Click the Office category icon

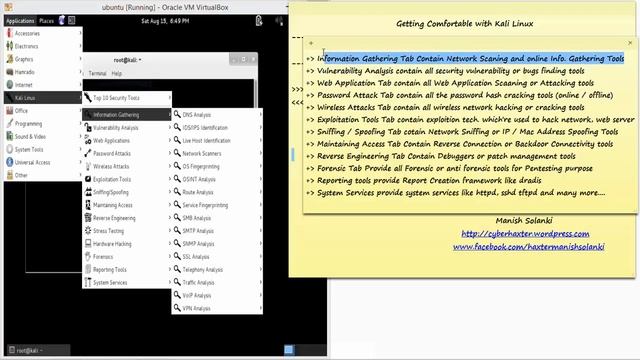(x=10, y=111)
